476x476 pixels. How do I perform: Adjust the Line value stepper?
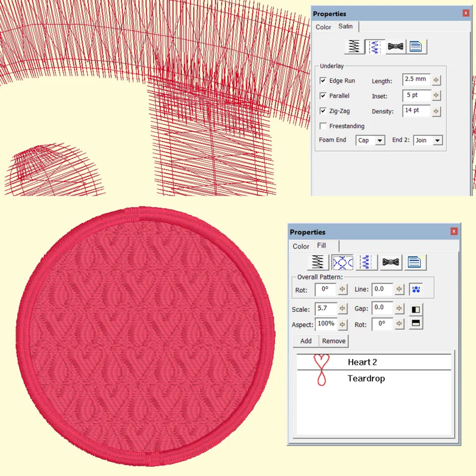(399, 289)
